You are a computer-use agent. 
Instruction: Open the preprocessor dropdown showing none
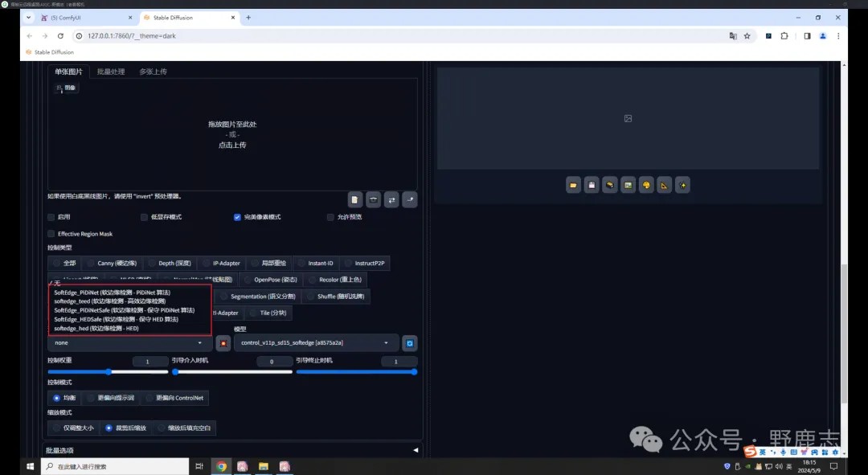[x=129, y=343]
